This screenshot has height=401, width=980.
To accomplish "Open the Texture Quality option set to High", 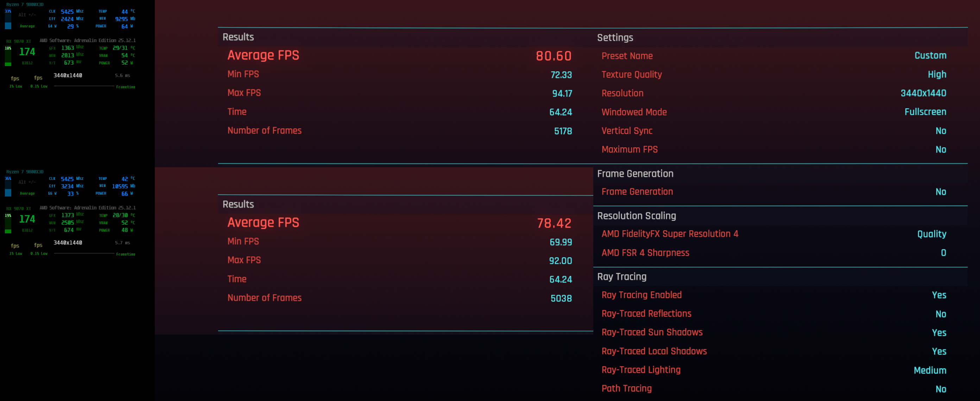I will click(936, 75).
